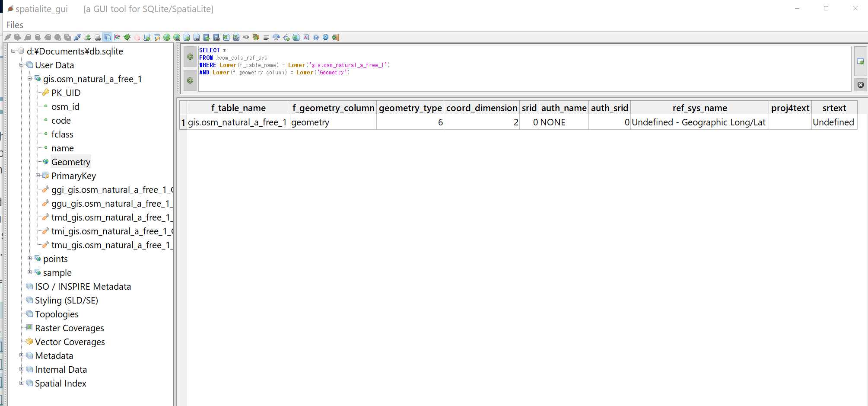Expand the points table node
The height and width of the screenshot is (406, 868).
30,259
